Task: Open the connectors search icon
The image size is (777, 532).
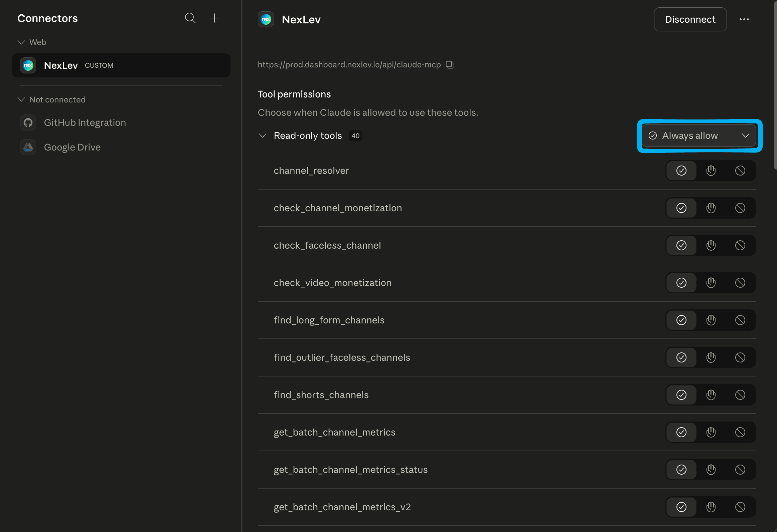Action: (x=190, y=18)
